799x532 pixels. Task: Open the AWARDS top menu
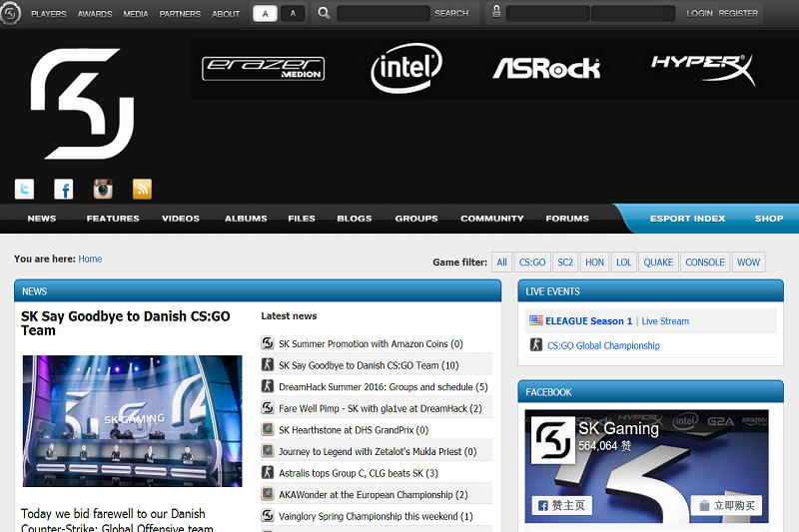tap(95, 14)
